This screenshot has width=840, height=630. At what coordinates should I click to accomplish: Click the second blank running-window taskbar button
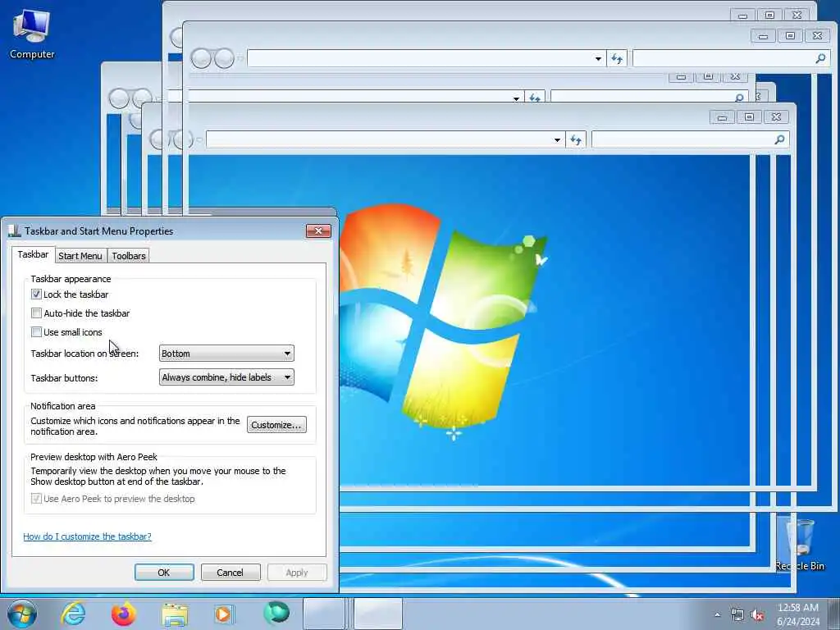tap(377, 614)
